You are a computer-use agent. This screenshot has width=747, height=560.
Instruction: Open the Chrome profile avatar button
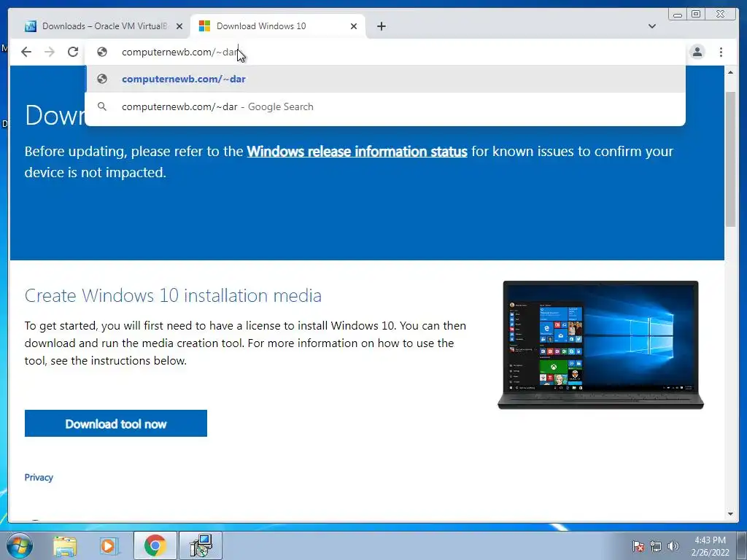[x=697, y=52]
